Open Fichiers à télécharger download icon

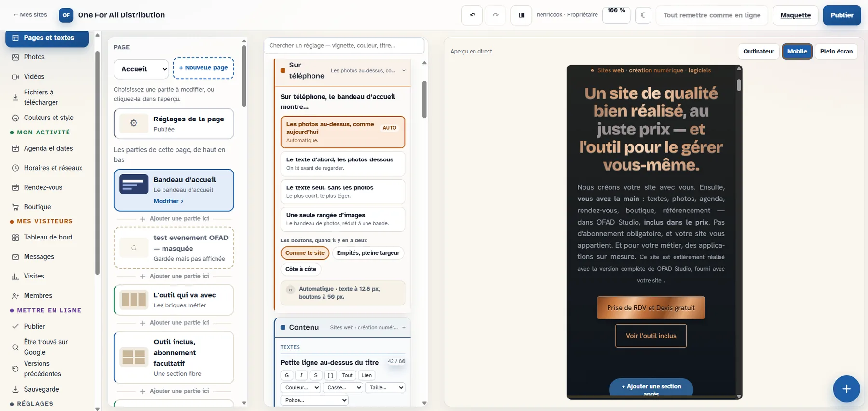(x=15, y=97)
